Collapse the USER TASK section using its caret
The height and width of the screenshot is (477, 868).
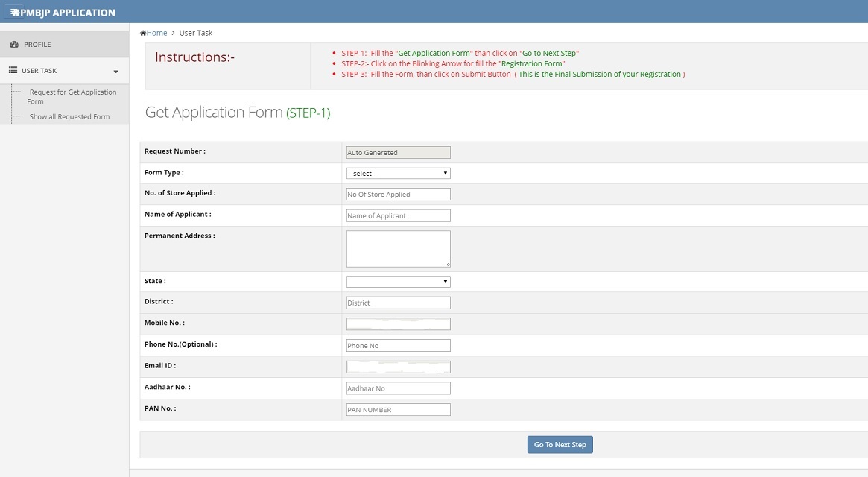click(x=115, y=72)
